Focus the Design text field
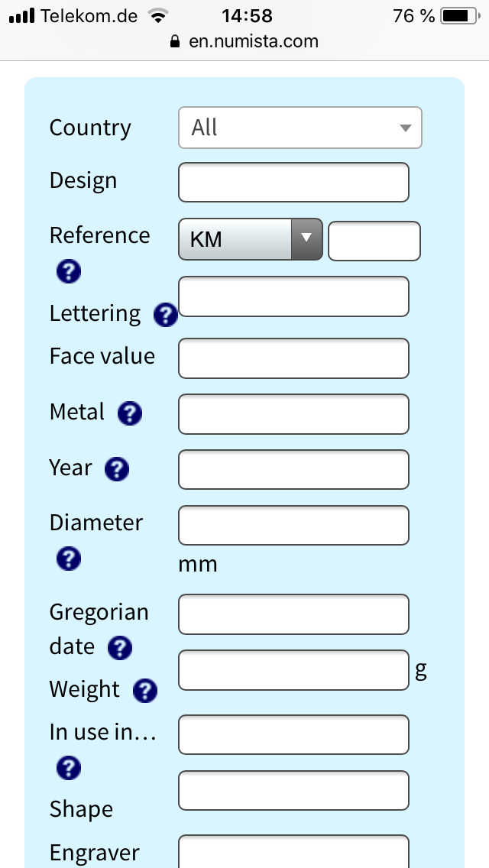The width and height of the screenshot is (489, 868). (x=293, y=182)
